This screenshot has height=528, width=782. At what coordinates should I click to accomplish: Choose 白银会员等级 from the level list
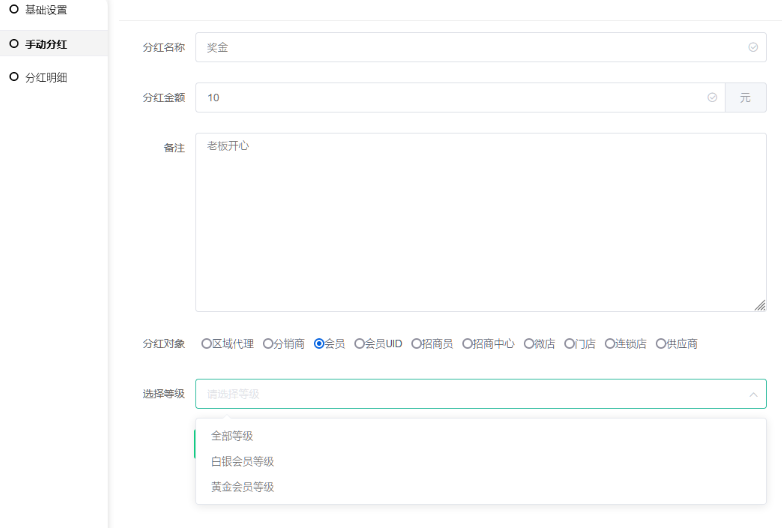click(x=242, y=462)
